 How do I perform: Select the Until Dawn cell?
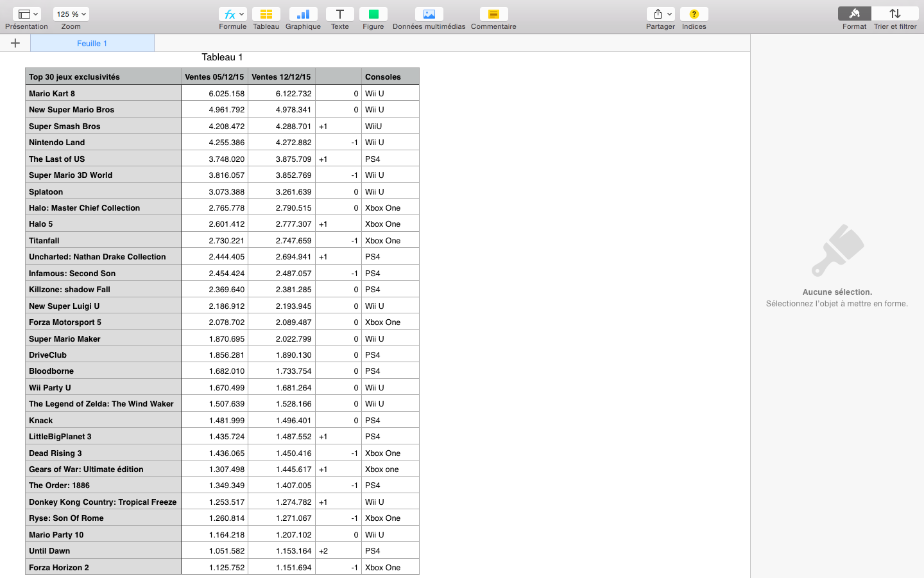point(103,550)
